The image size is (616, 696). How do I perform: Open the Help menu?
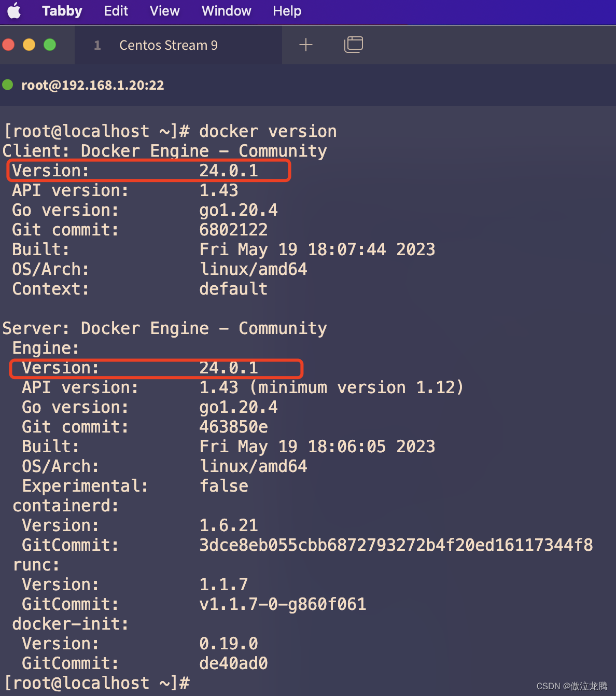[x=287, y=11]
